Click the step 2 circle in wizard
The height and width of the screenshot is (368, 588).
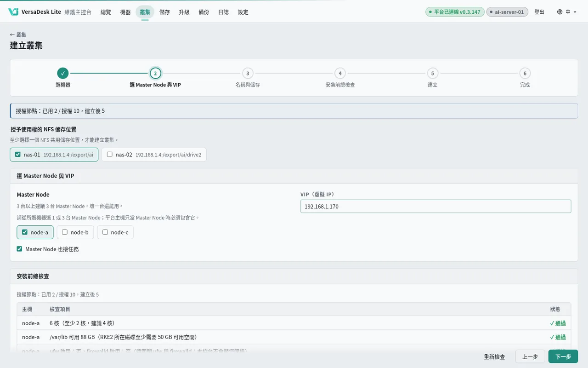pos(155,73)
